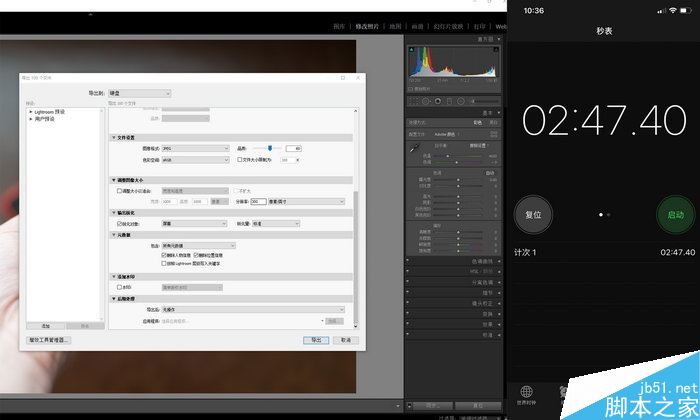Tap the battery icon in phone status bar

coord(685,10)
